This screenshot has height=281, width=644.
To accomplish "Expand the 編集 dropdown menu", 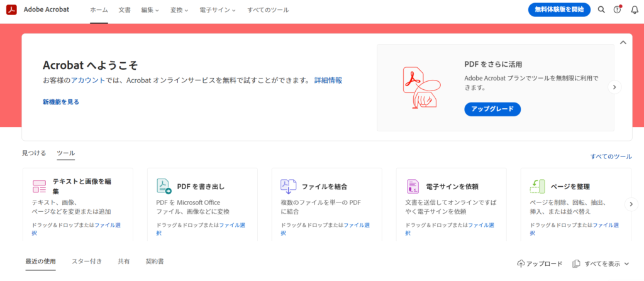I will point(150,10).
